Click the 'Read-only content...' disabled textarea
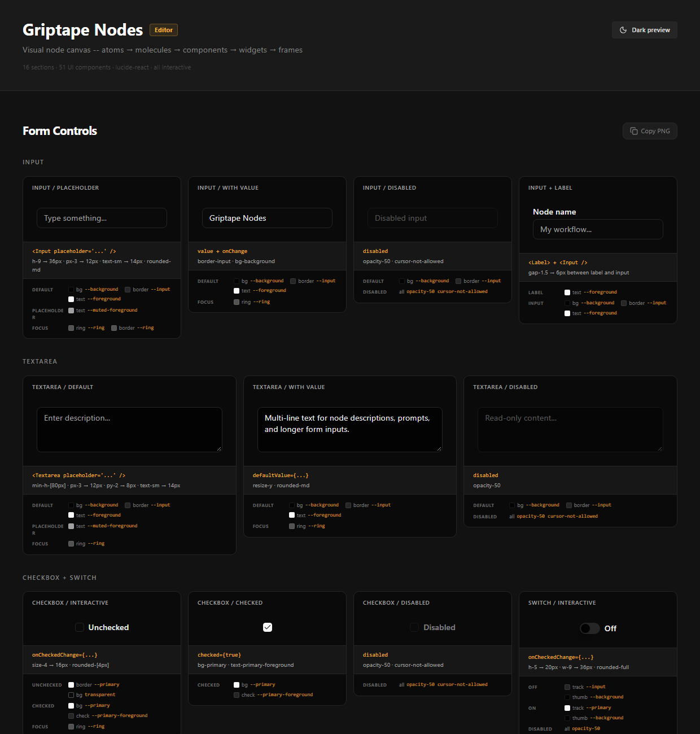Screen dimensions: 700x734 click(x=570, y=430)
